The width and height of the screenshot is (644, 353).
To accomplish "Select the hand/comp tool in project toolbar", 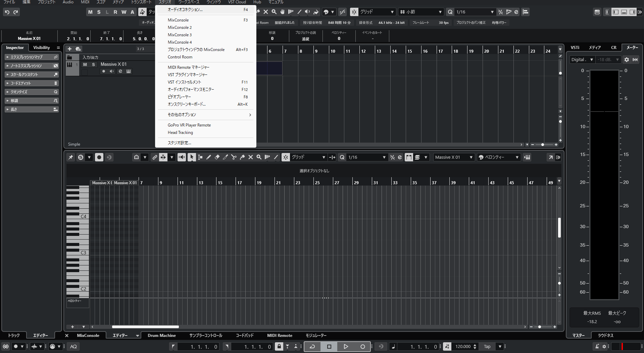I will (283, 12).
